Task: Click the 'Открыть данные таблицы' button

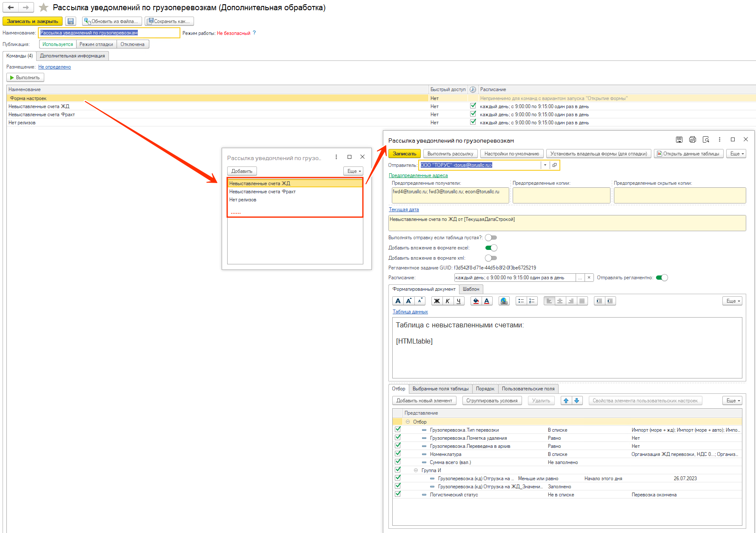Action: click(688, 154)
